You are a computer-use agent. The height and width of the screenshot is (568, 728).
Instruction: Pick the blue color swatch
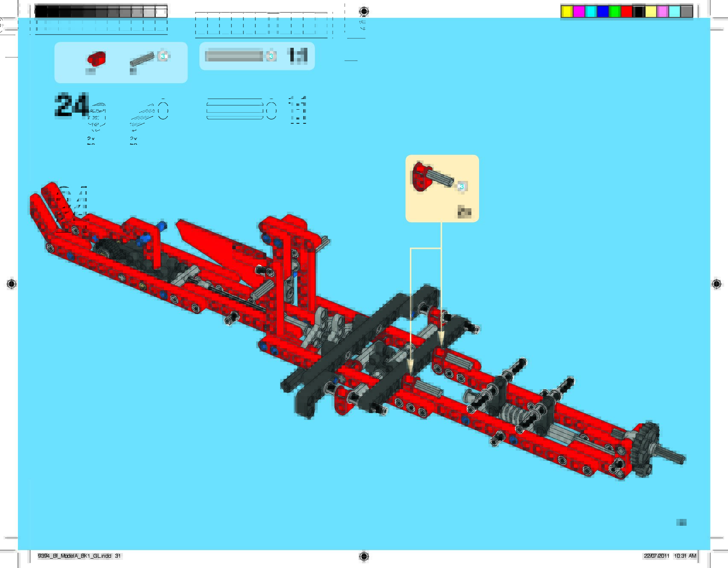[602, 12]
